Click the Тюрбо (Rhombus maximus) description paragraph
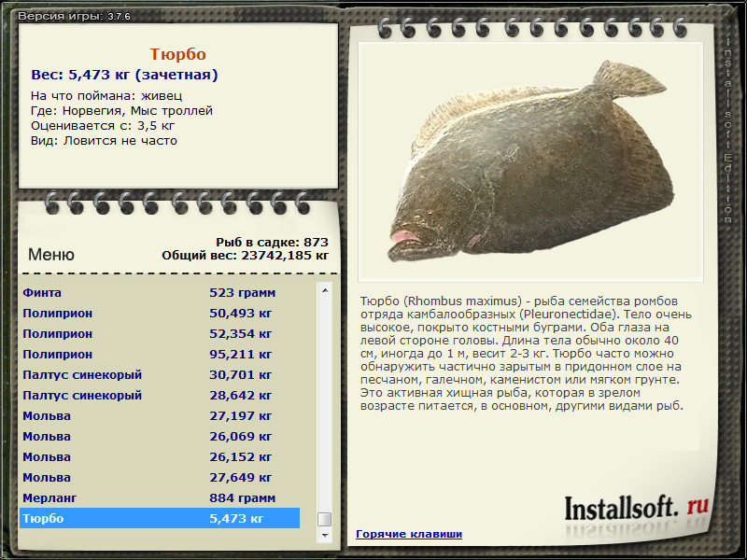 pyautogui.click(x=526, y=354)
